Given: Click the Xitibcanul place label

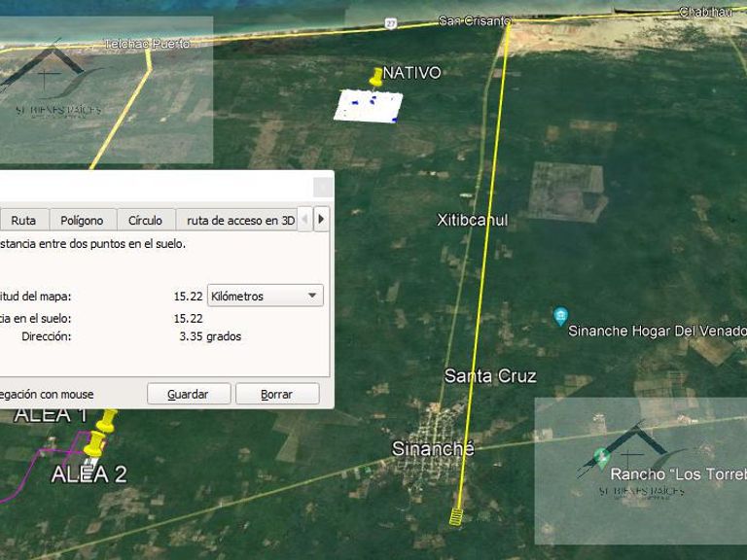Looking at the screenshot, I should tap(472, 220).
